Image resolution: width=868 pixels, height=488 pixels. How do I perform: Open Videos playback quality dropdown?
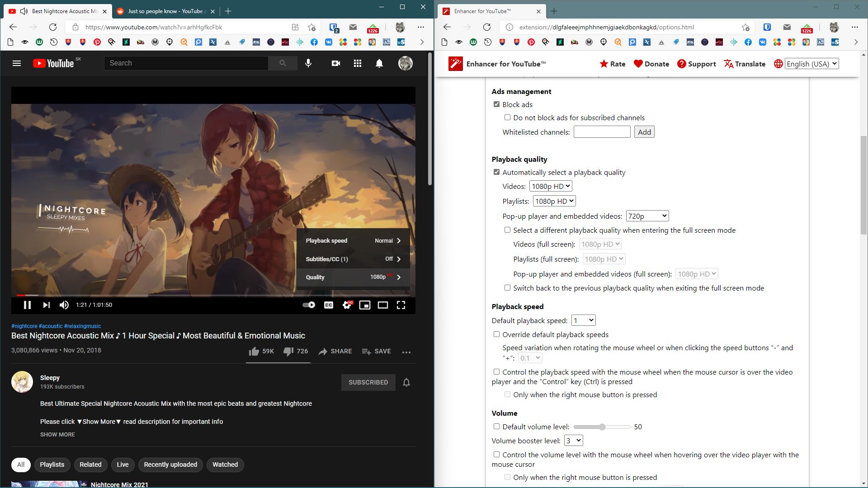[551, 186]
